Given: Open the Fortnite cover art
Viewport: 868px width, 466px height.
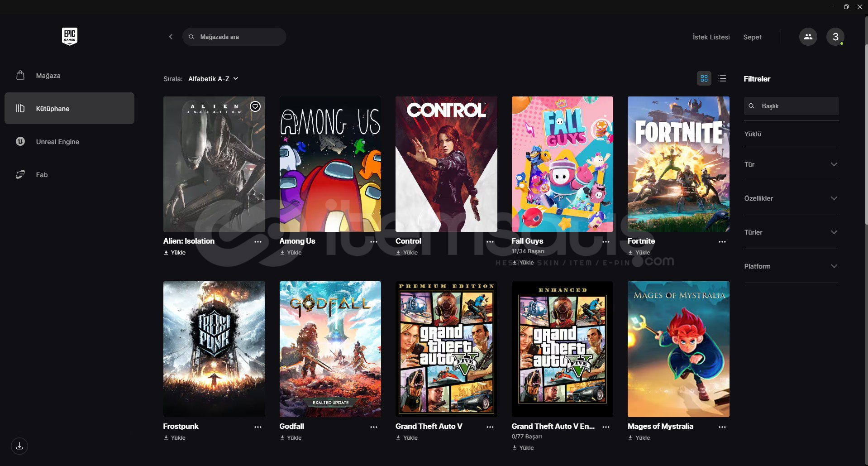Looking at the screenshot, I should point(678,164).
